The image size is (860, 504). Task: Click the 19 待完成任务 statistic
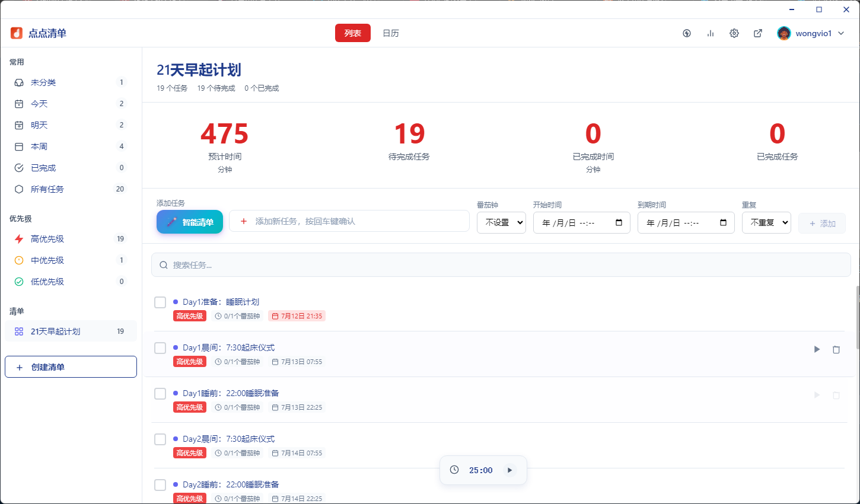coord(409,141)
